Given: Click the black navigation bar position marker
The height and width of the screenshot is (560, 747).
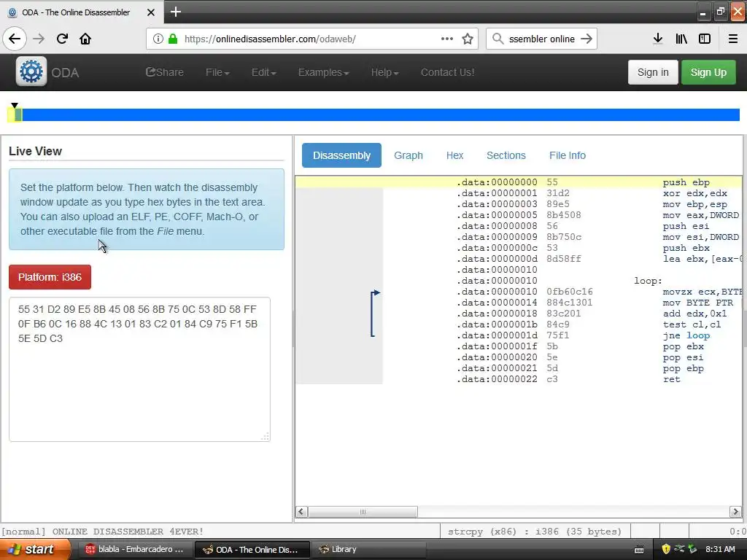Looking at the screenshot, I should click(15, 105).
